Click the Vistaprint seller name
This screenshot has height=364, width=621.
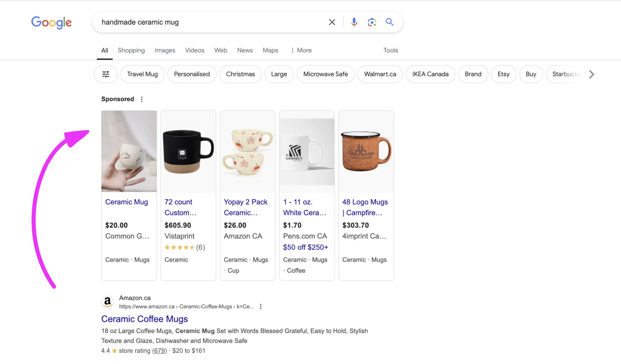click(x=180, y=236)
